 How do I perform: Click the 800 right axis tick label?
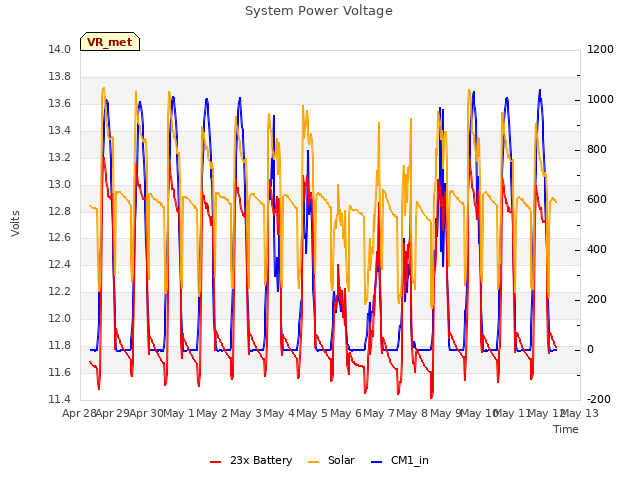[597, 150]
